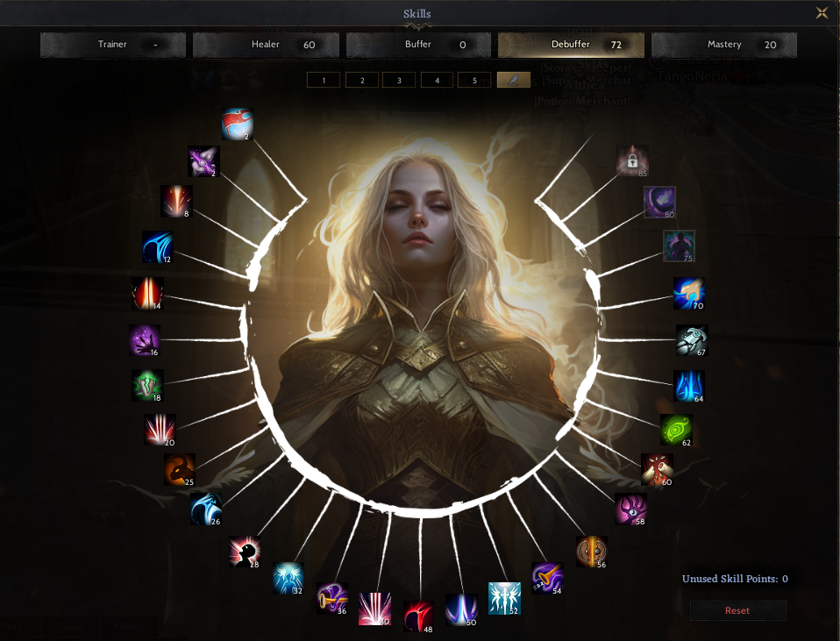Open the Debuffer skill tab
The height and width of the screenshot is (641, 840).
(571, 45)
